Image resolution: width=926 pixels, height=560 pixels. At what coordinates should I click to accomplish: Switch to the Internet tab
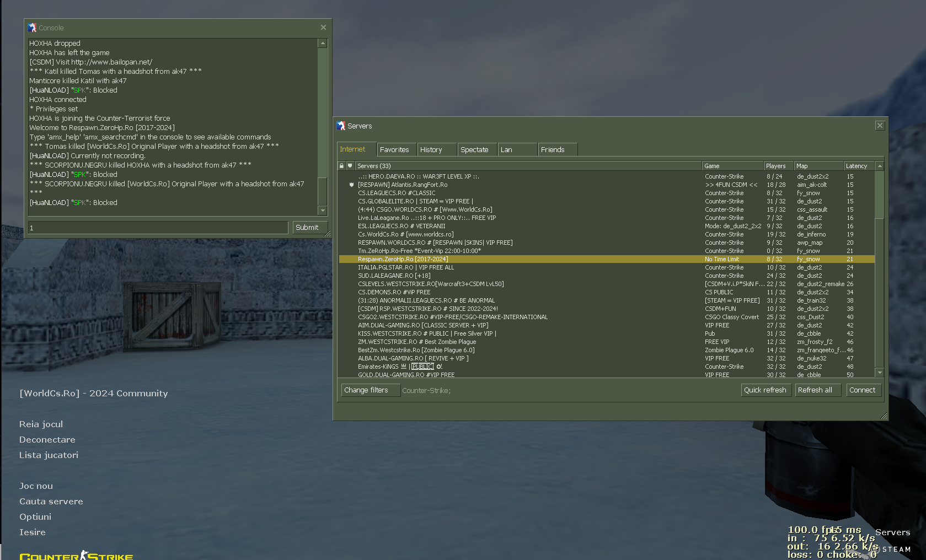(357, 149)
